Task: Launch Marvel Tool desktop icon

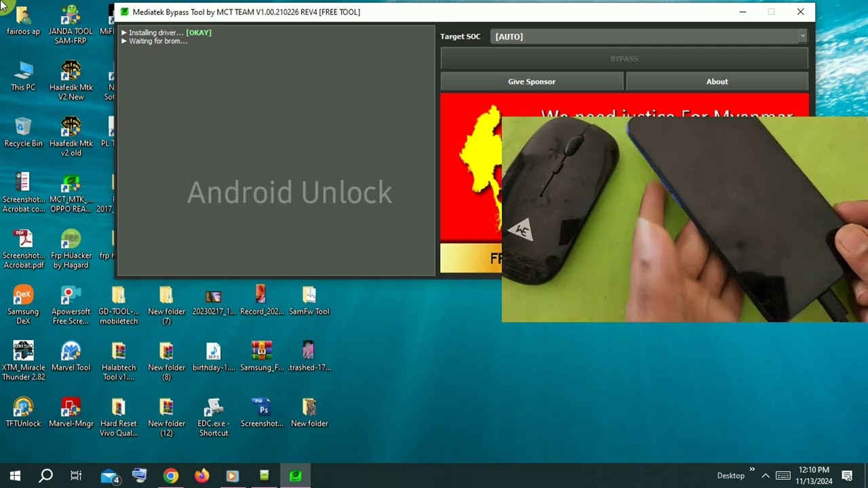Action: (x=71, y=357)
